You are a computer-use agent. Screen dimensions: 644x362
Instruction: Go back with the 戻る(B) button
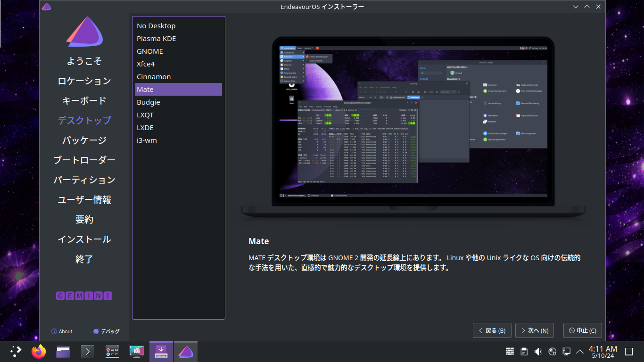pyautogui.click(x=492, y=330)
